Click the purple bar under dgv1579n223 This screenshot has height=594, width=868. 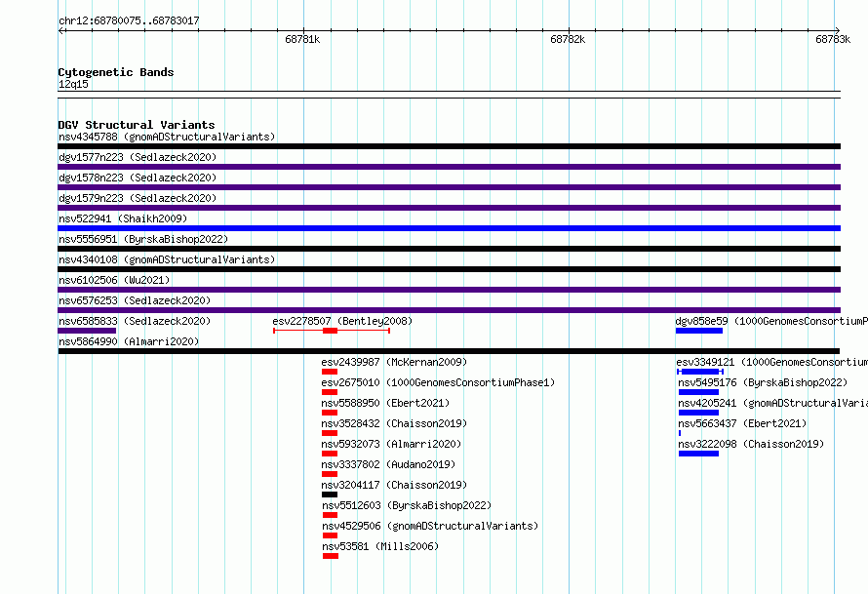pyautogui.click(x=449, y=208)
